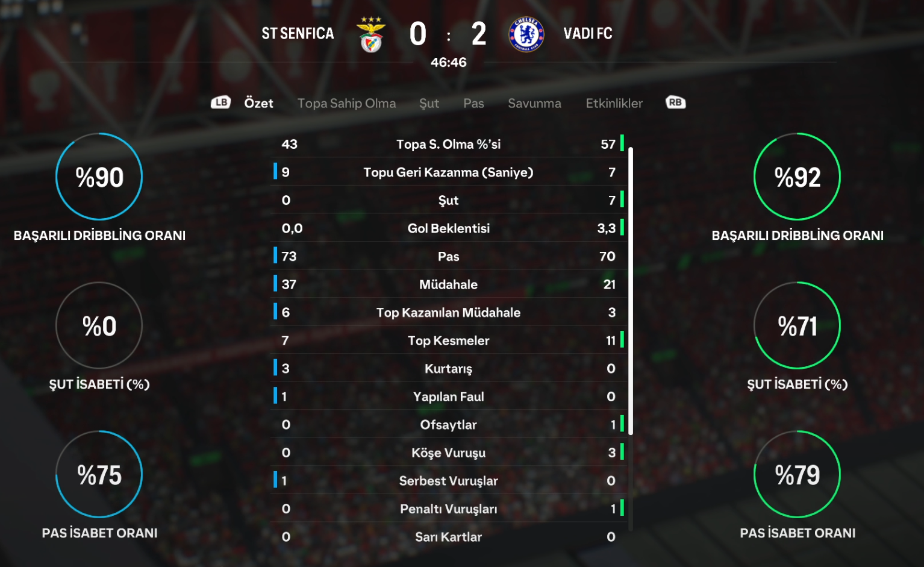
Task: Open the Savunma tab
Action: (x=534, y=103)
